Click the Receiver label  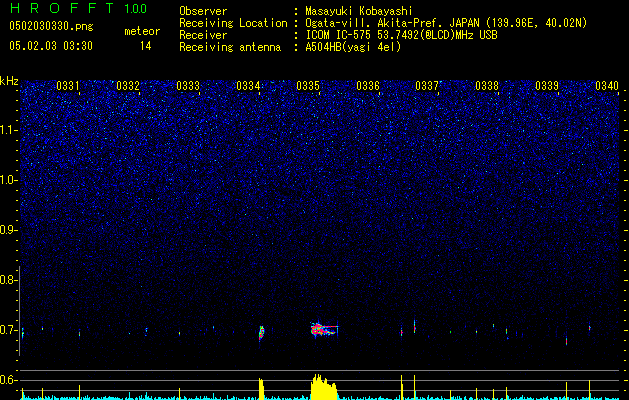pyautogui.click(x=203, y=35)
